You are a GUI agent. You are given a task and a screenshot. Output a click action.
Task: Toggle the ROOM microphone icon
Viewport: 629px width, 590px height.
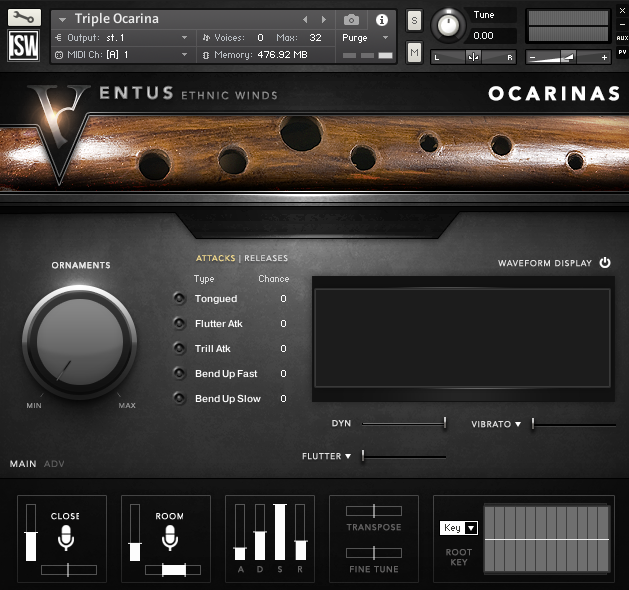click(x=170, y=538)
